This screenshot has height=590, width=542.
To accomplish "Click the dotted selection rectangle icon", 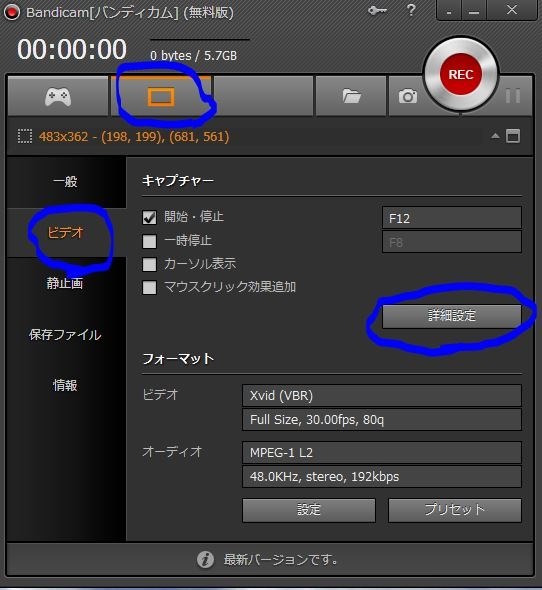I will [25, 136].
